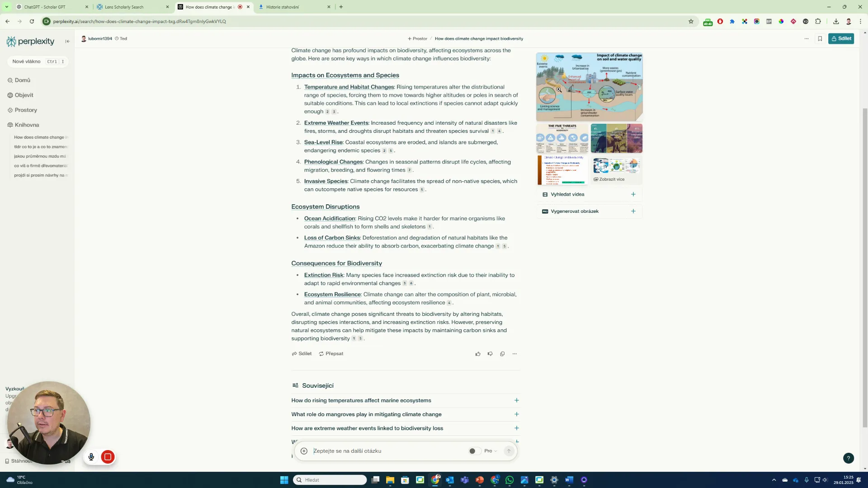Open WhatsApp from taskbar
Screen dimensions: 868x488
509,480
